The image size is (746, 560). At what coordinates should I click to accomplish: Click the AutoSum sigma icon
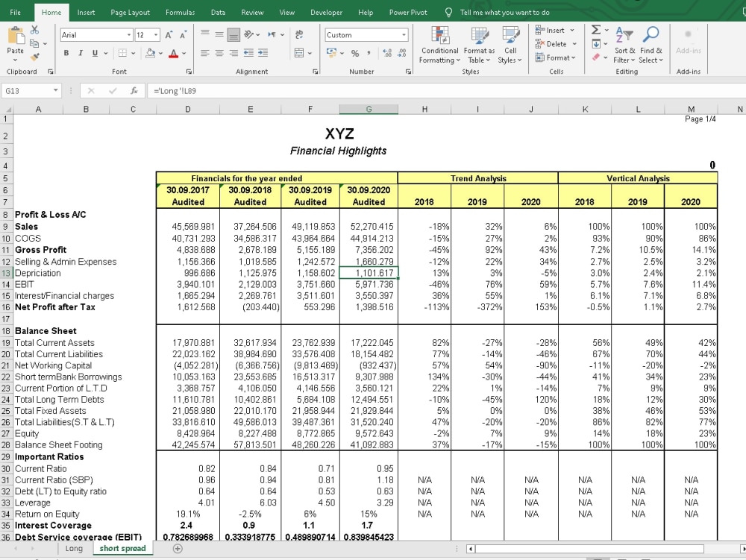(595, 30)
